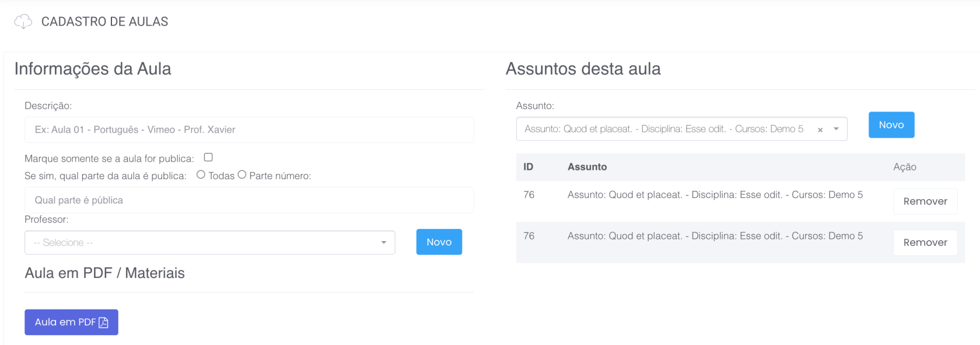Choose the Parte número radio option
Viewport: 980px width, 345px height.
[242, 175]
